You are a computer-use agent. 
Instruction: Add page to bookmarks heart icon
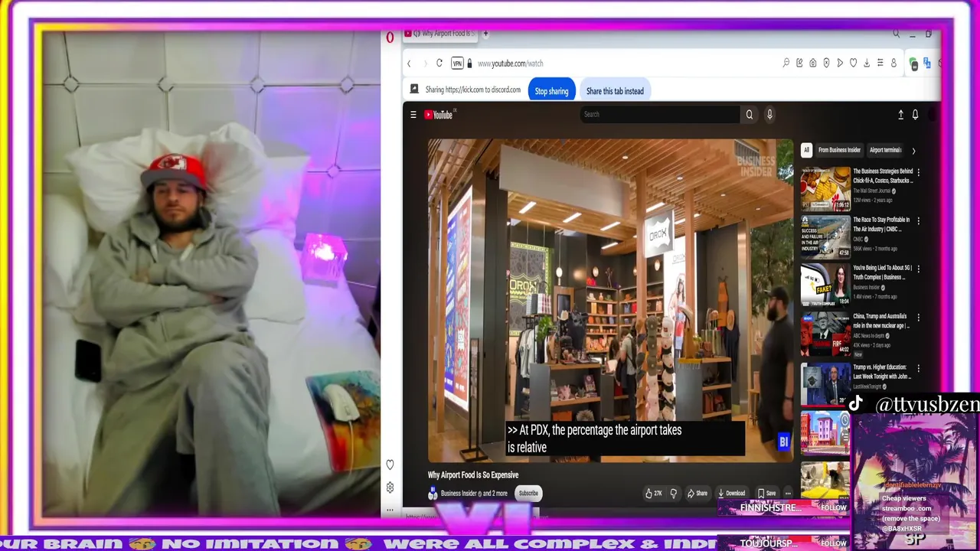click(853, 64)
